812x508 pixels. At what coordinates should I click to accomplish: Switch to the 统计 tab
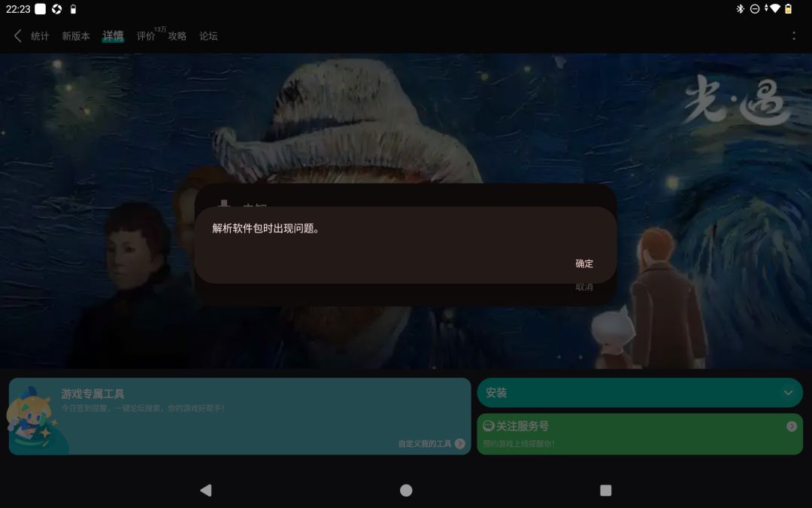click(x=40, y=36)
